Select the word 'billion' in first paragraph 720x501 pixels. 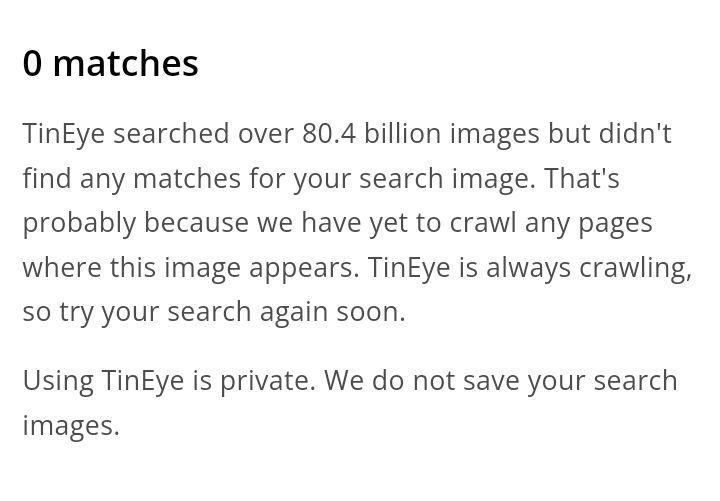pos(403,133)
